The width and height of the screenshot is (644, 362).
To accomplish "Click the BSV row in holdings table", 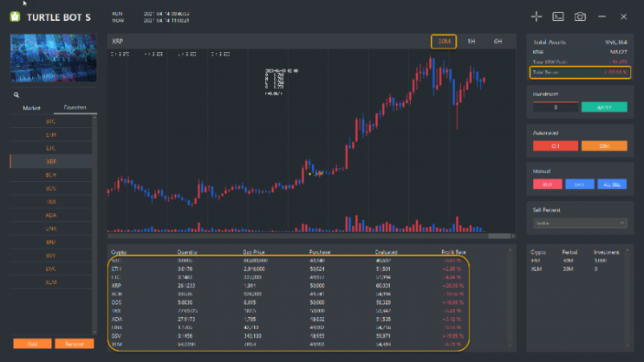I will [x=289, y=336].
